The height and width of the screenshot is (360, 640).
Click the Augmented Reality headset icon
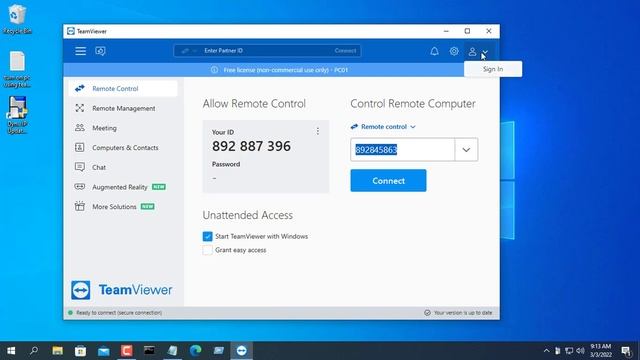click(x=80, y=187)
